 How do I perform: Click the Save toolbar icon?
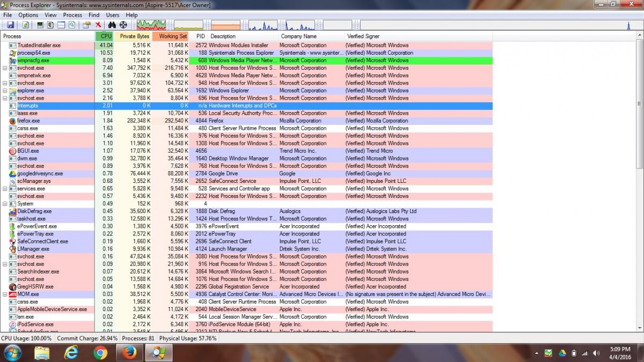tap(10, 25)
